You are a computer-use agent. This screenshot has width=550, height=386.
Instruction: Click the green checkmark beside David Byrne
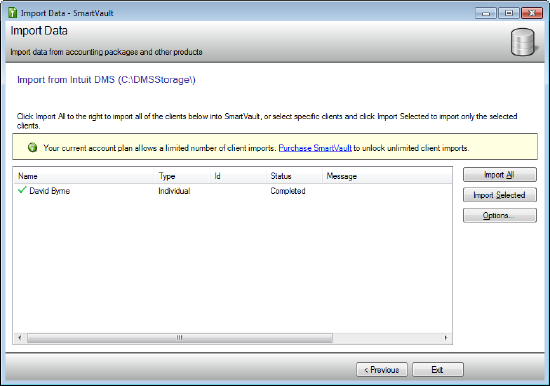click(x=22, y=190)
